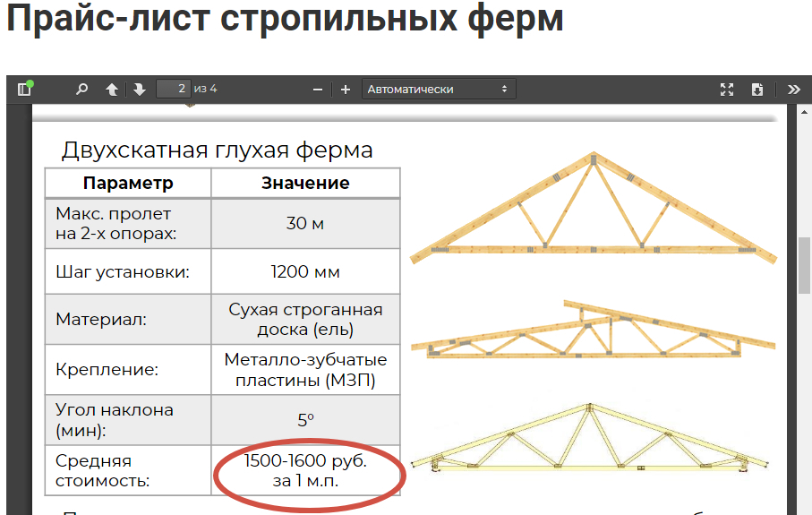Go to previous page arrow

[x=111, y=90]
